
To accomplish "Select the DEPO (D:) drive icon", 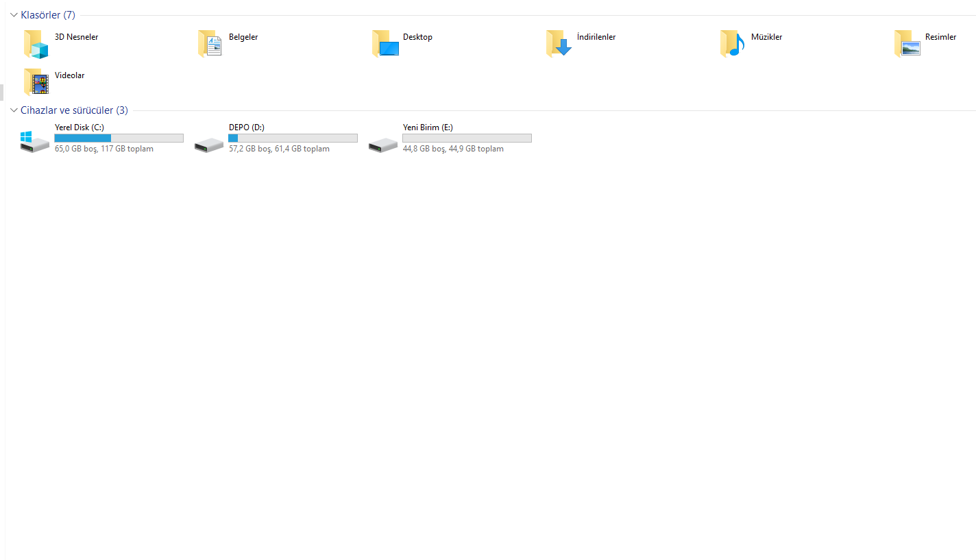I will pos(209,145).
